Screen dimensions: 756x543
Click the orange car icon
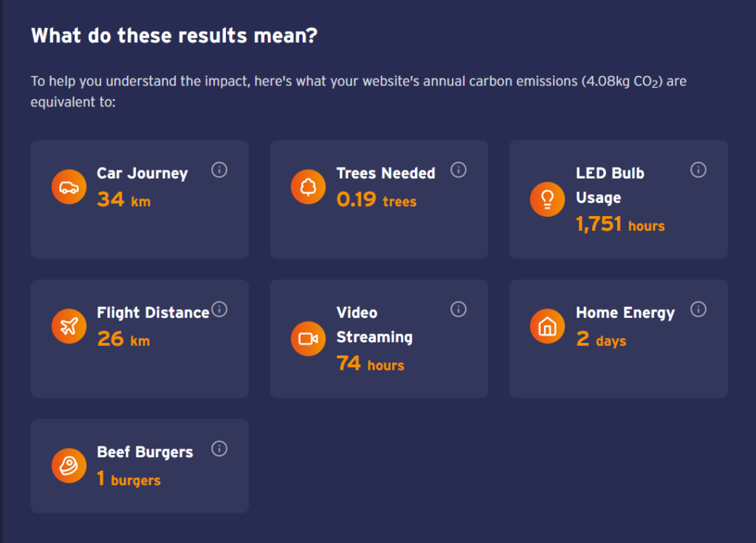(x=69, y=187)
